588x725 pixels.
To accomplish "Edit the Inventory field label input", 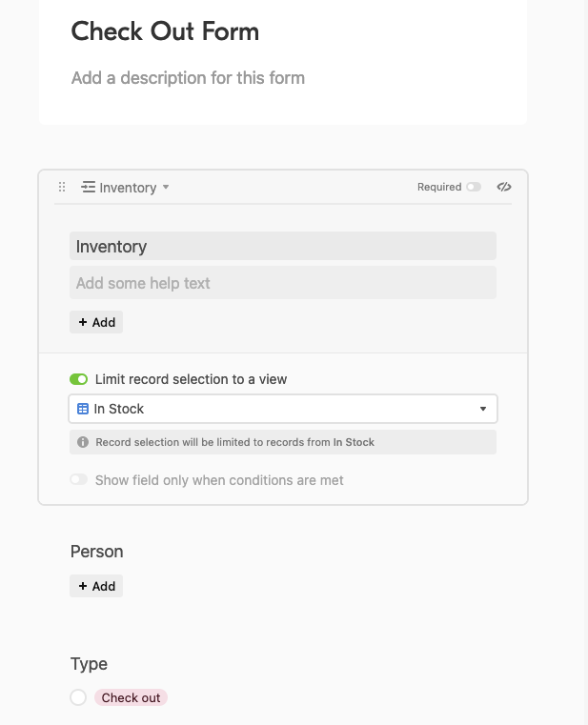I will click(x=283, y=246).
